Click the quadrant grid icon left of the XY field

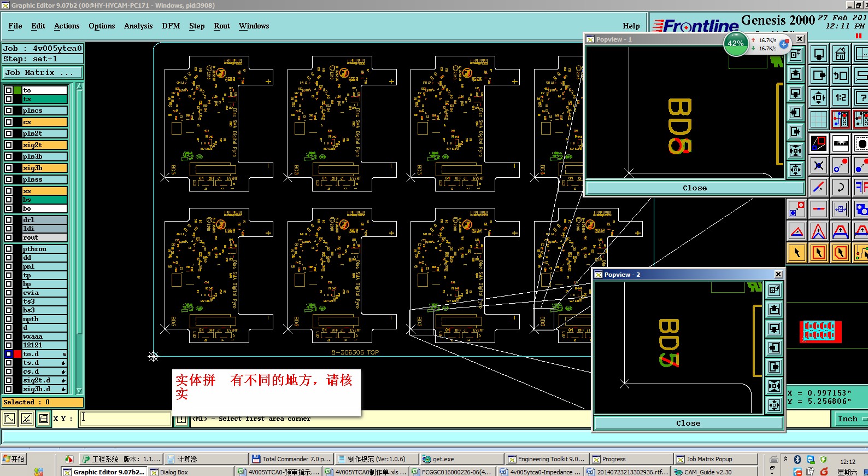coord(44,419)
